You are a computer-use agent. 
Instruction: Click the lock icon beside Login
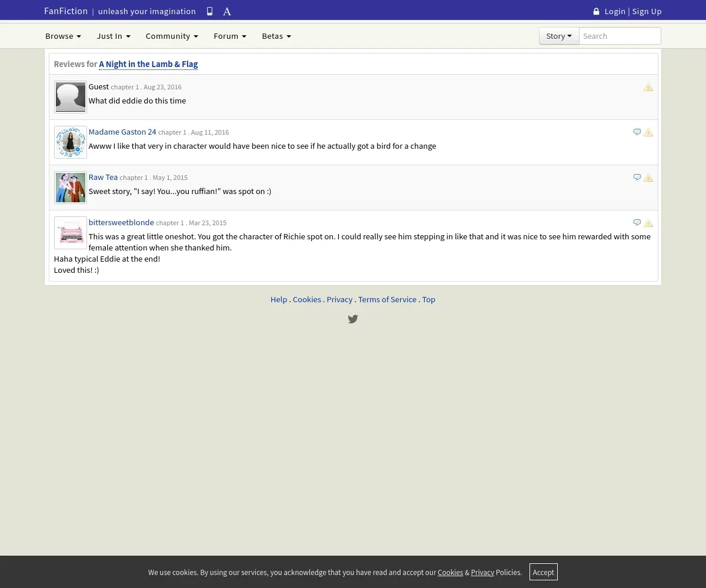[x=596, y=11]
